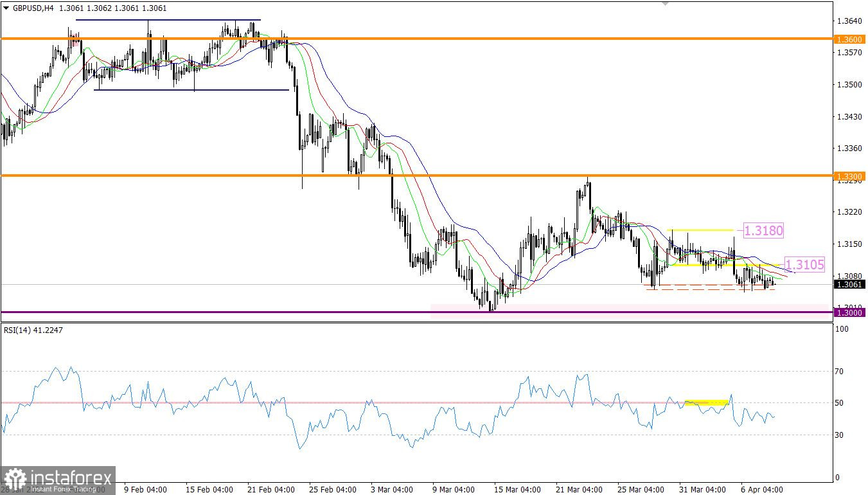Click the RSI scale value 70
This screenshot has height=495, width=868.
click(x=840, y=372)
